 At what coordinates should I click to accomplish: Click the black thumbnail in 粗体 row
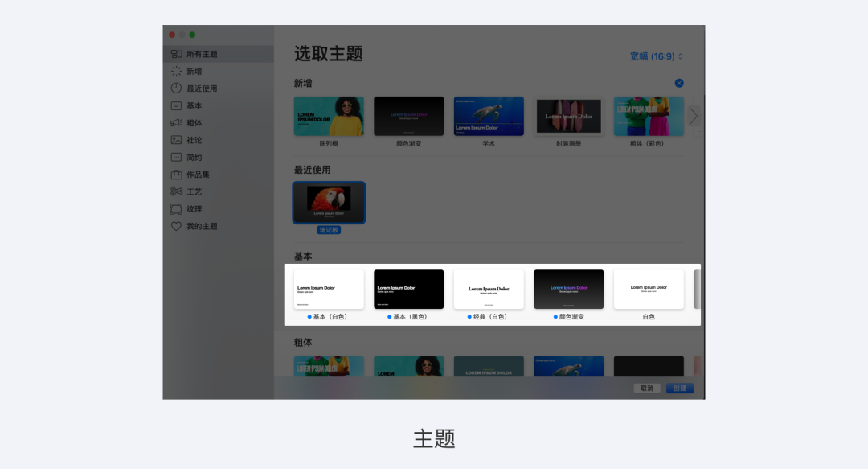coord(649,367)
